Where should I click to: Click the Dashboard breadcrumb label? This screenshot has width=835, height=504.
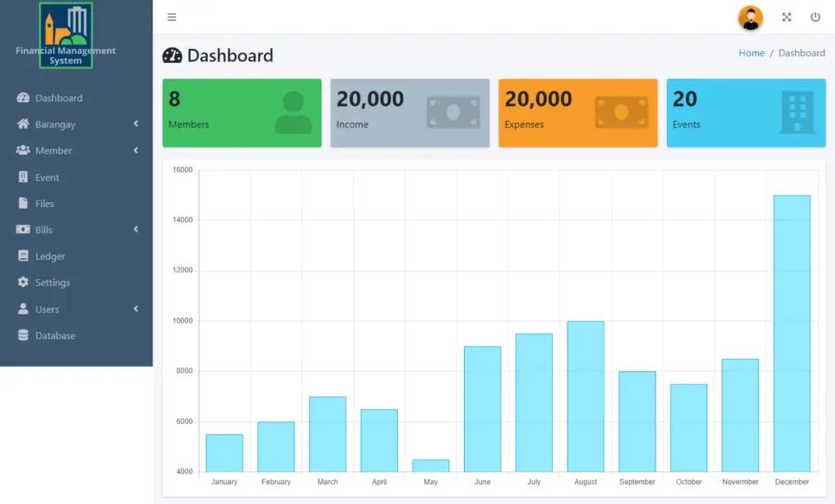[802, 52]
